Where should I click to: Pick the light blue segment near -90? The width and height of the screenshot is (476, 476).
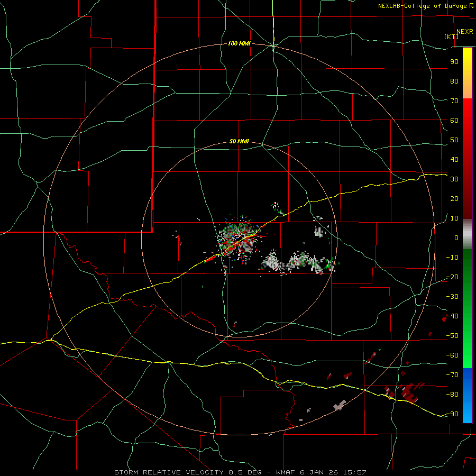467,414
